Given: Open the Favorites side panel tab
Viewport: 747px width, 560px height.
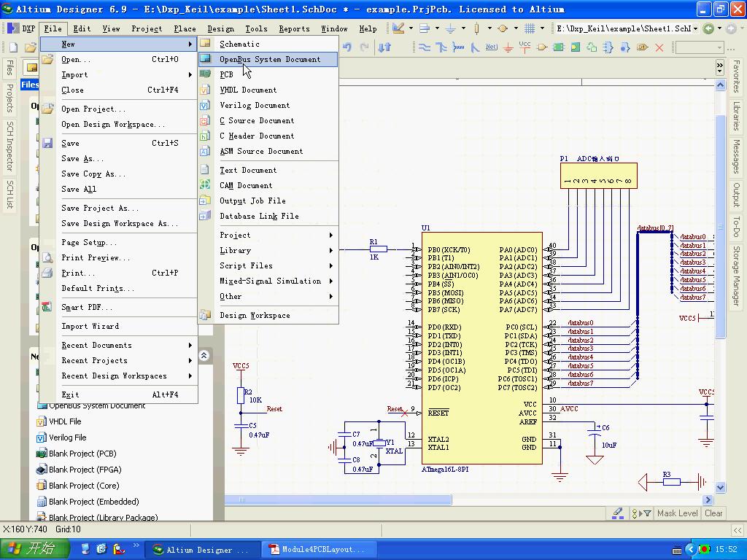Looking at the screenshot, I should coord(737,77).
